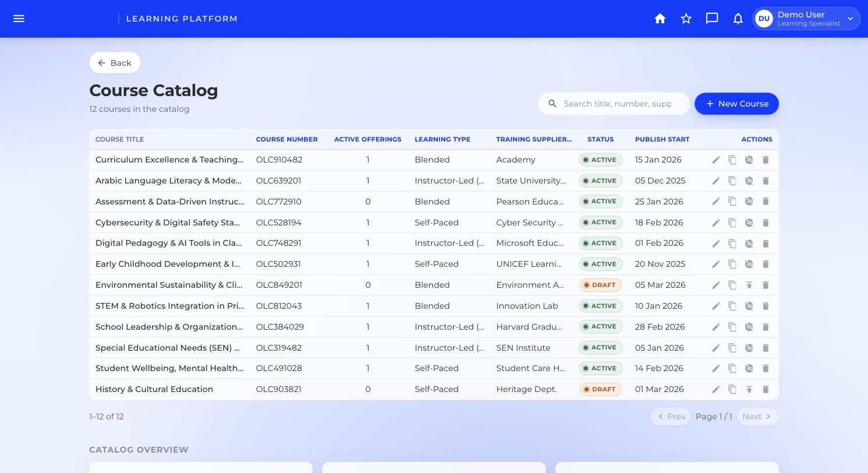This screenshot has width=868, height=473.
Task: Select course number OLC812043
Action: tap(279, 306)
